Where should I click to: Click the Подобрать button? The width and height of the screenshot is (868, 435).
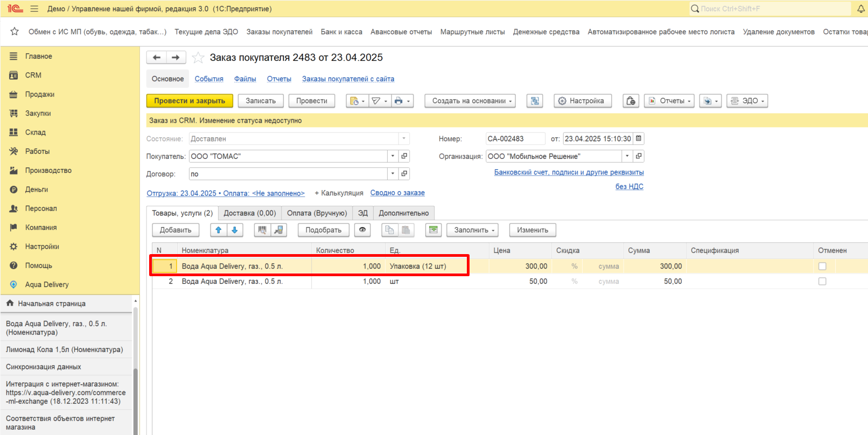pos(324,230)
